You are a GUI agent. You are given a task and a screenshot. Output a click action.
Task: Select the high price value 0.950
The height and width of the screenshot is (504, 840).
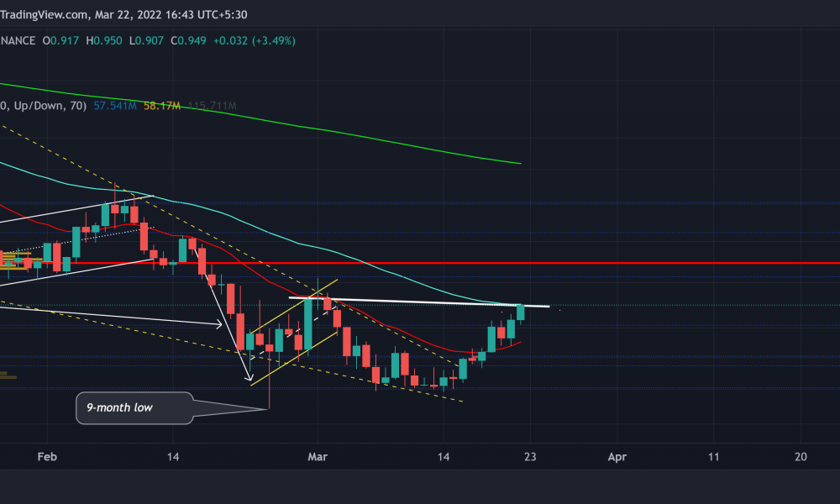108,40
